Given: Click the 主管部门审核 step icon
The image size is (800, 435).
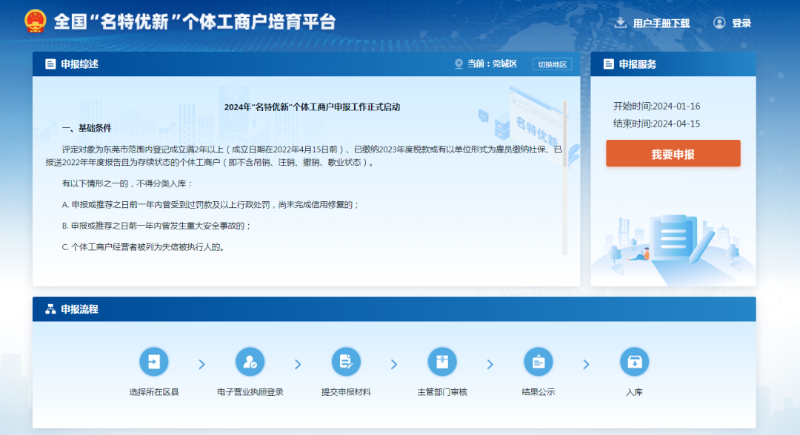Looking at the screenshot, I should [x=441, y=361].
